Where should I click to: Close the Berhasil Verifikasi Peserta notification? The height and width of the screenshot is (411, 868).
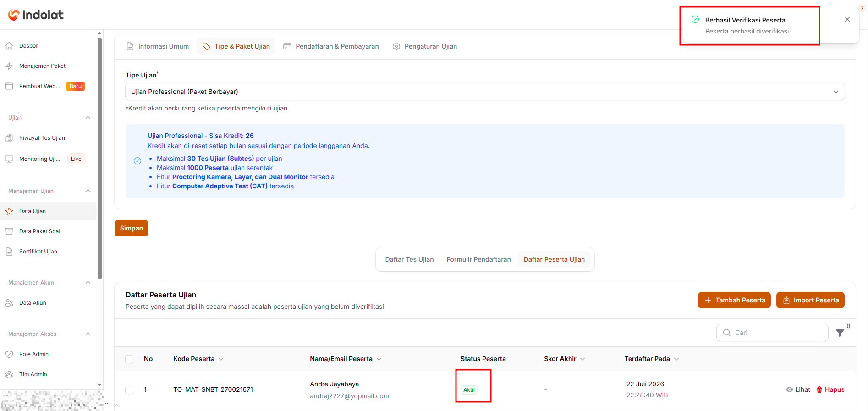pos(847,19)
